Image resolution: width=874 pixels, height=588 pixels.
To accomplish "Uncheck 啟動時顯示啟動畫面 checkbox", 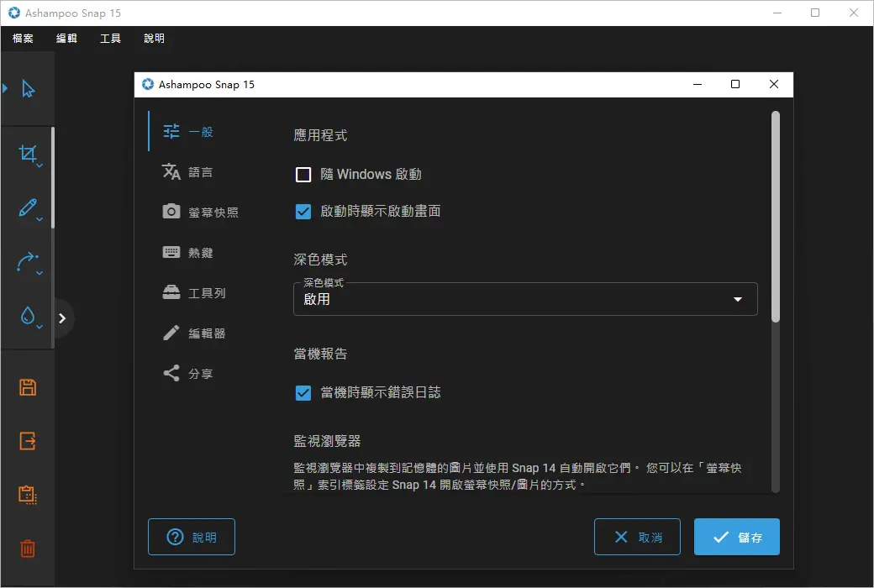I will [x=303, y=211].
